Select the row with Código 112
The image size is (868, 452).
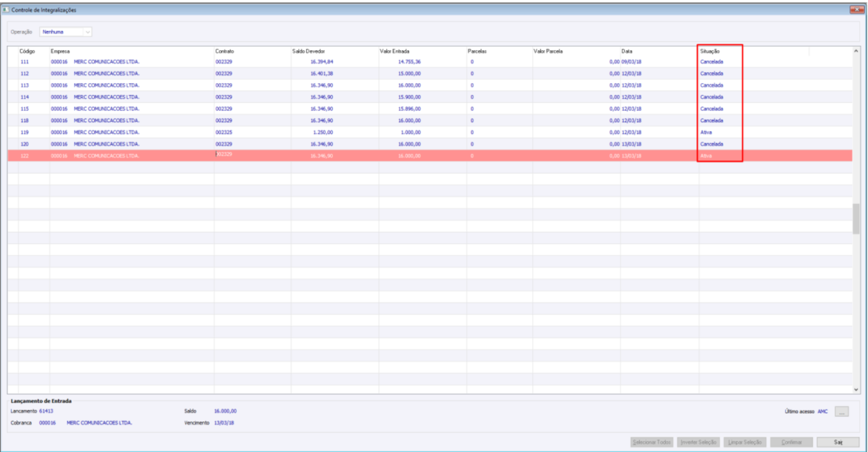(x=430, y=74)
